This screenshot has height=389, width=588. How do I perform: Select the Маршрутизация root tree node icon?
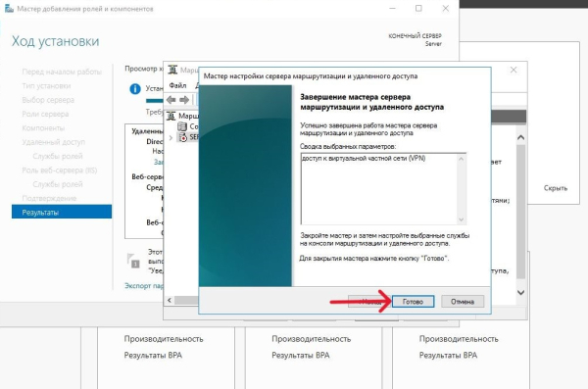(x=171, y=116)
